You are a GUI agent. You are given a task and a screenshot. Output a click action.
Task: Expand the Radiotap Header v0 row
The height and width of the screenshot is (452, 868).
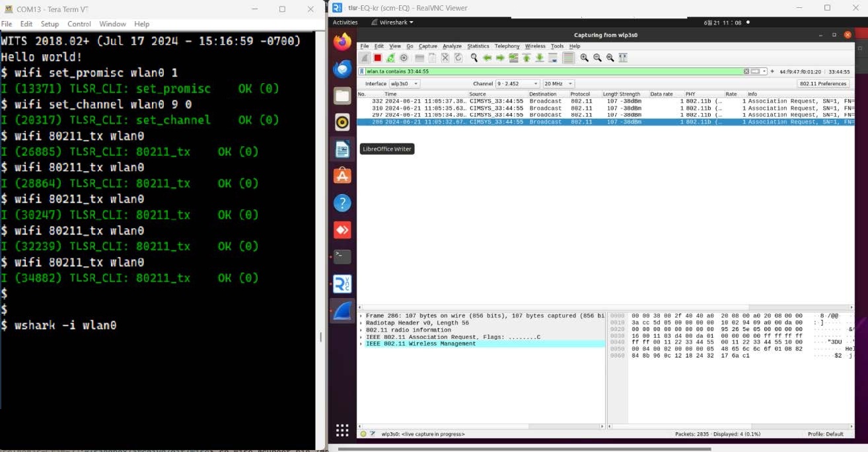[x=361, y=323]
